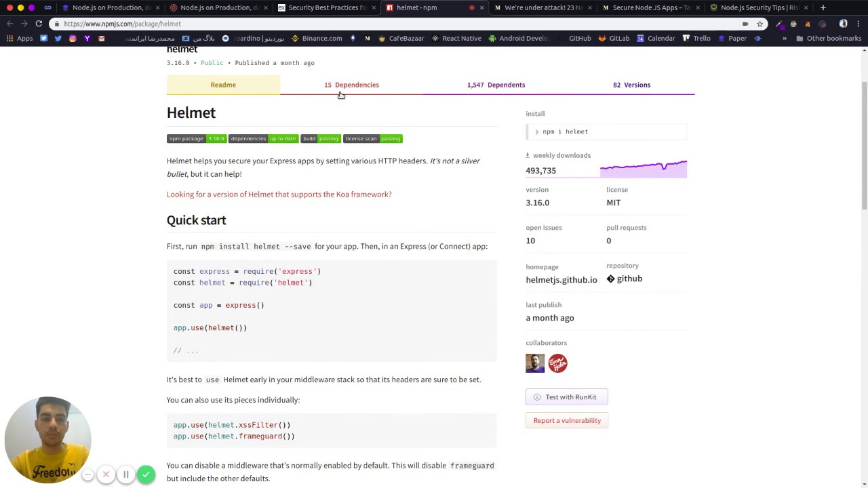Open the Calendar bookmark
The image size is (868, 488).
[656, 39]
